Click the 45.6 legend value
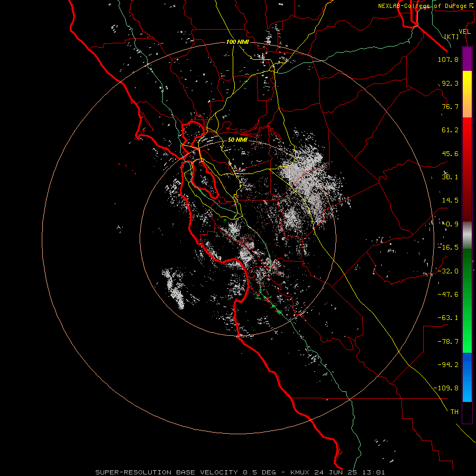Screen dimensions: 476x476 point(450,153)
